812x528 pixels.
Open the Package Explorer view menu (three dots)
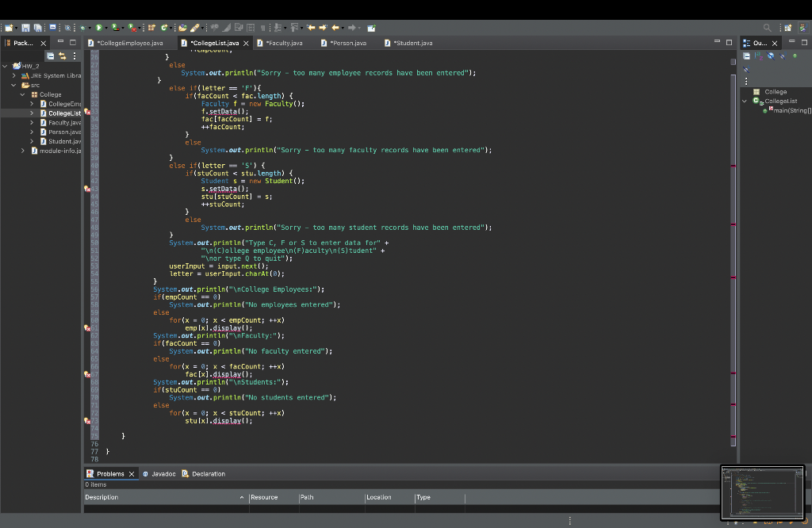click(75, 55)
